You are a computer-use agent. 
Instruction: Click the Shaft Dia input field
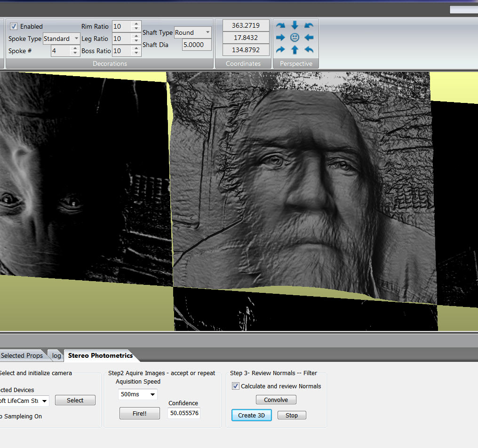197,45
